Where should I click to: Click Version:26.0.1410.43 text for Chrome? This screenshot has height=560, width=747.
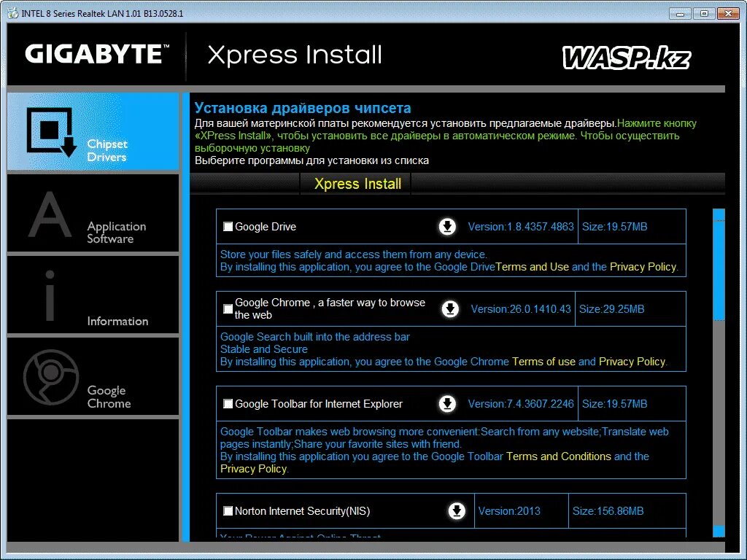click(521, 309)
